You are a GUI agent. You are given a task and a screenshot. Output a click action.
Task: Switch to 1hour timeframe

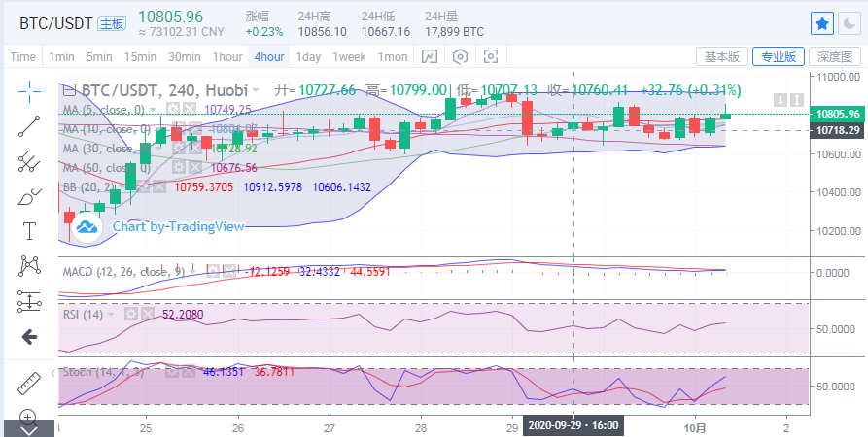tap(227, 57)
